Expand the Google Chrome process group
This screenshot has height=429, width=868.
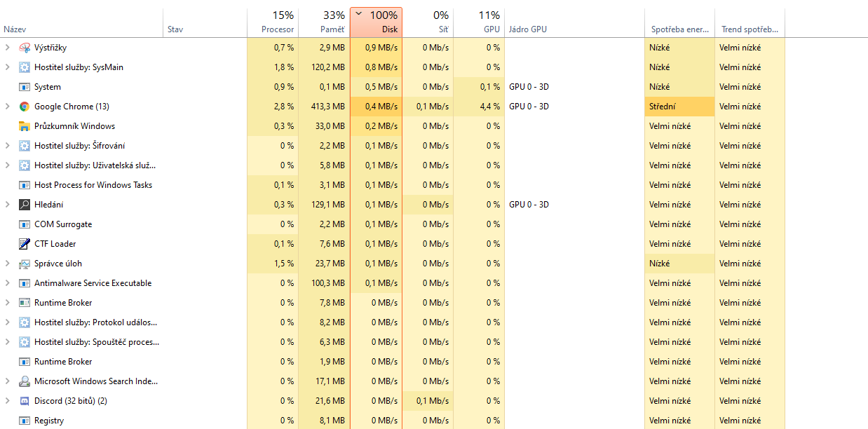(x=7, y=107)
